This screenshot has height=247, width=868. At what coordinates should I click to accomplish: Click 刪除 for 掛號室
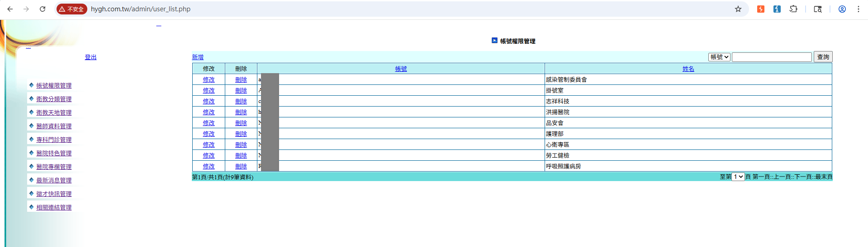(241, 90)
